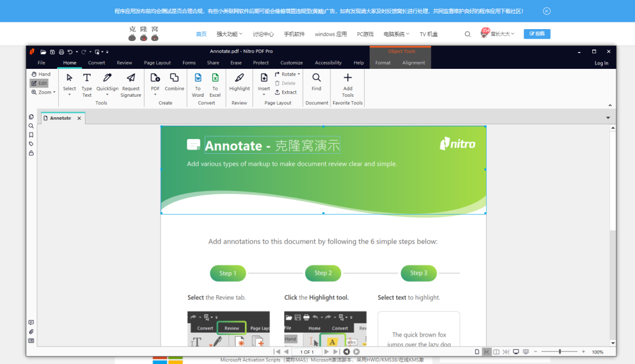Open the Bookmarks pane in left sidebar
635x364 pixels.
pyautogui.click(x=31, y=135)
